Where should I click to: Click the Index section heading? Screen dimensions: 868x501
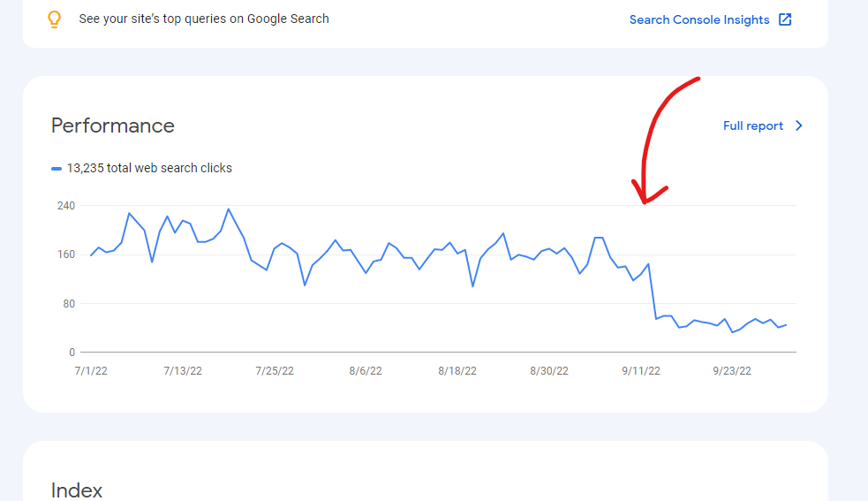77,490
